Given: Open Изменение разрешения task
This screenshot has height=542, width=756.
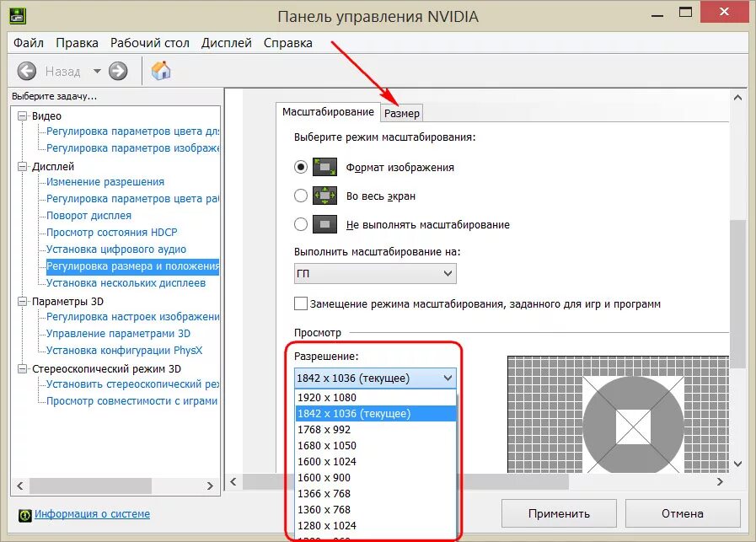Looking at the screenshot, I should (x=105, y=182).
